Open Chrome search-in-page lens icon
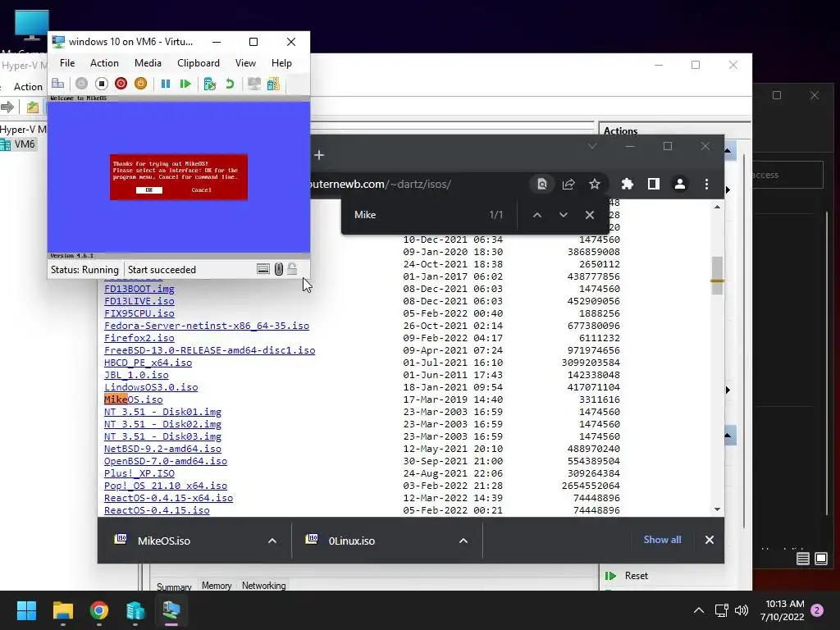This screenshot has height=630, width=840. (542, 185)
